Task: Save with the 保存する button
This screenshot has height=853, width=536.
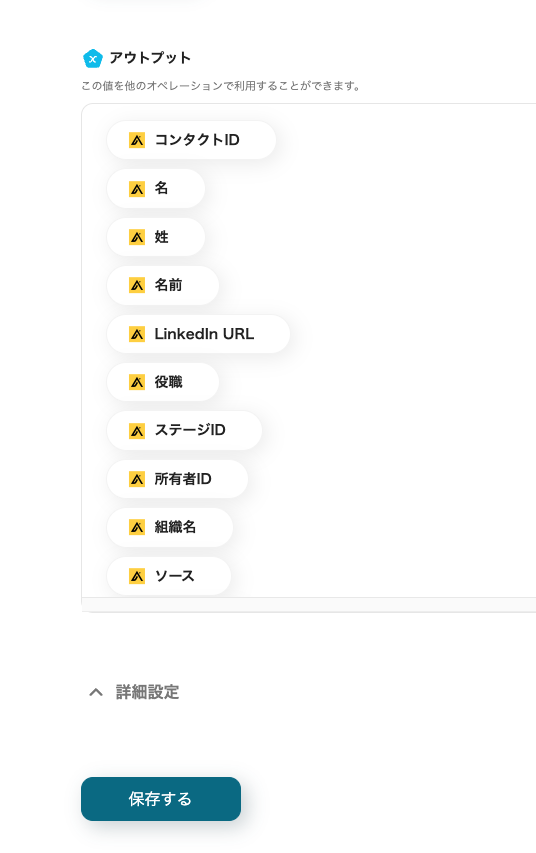Action: tap(161, 799)
